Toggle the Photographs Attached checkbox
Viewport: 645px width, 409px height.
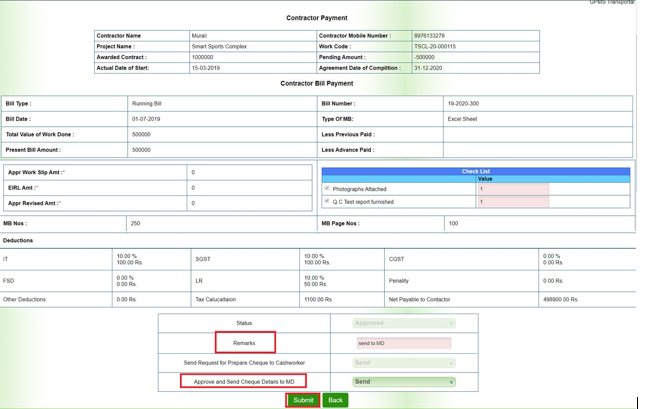(x=326, y=189)
